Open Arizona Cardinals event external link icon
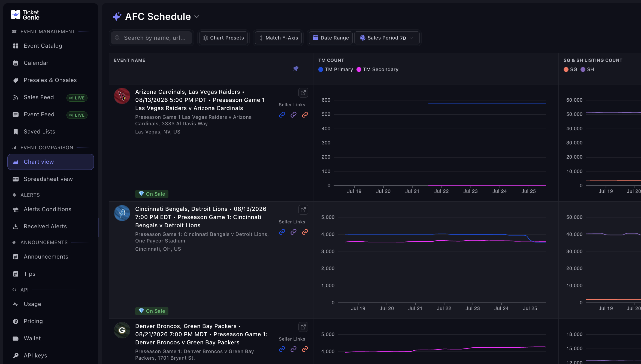The image size is (641, 364). pyautogui.click(x=303, y=93)
